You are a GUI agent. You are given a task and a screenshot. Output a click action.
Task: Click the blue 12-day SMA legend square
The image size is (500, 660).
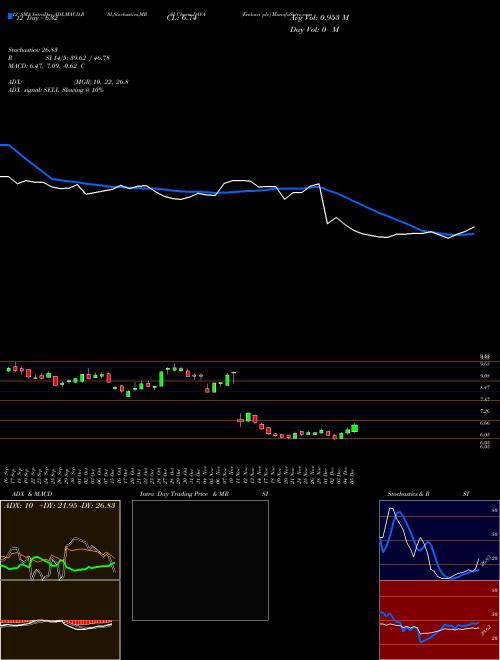coord(10,16)
